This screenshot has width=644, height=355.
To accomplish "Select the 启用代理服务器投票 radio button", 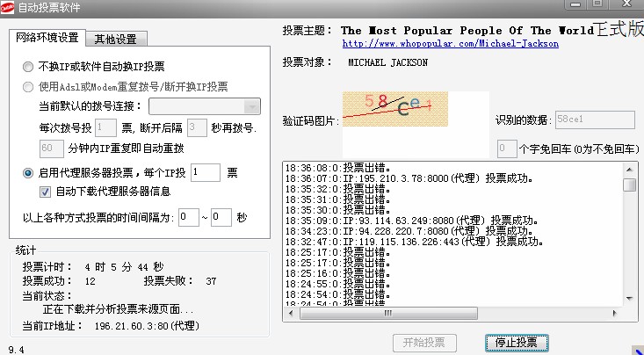I will [29, 173].
